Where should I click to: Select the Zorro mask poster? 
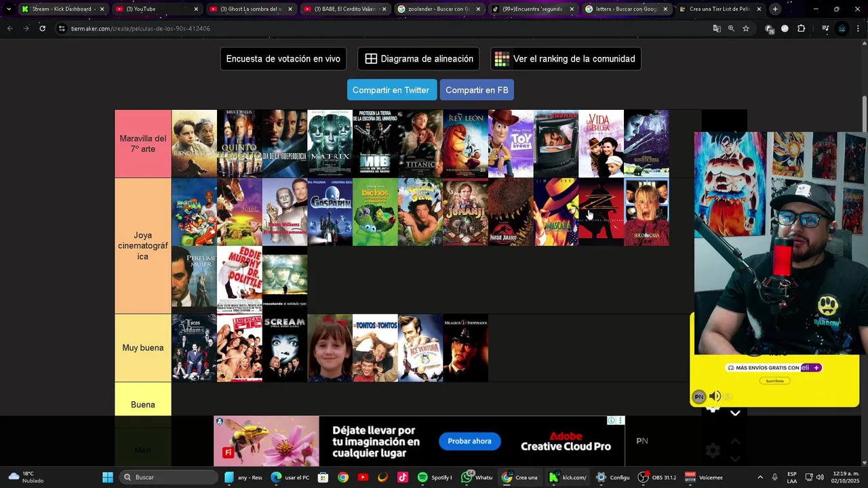[601, 212]
